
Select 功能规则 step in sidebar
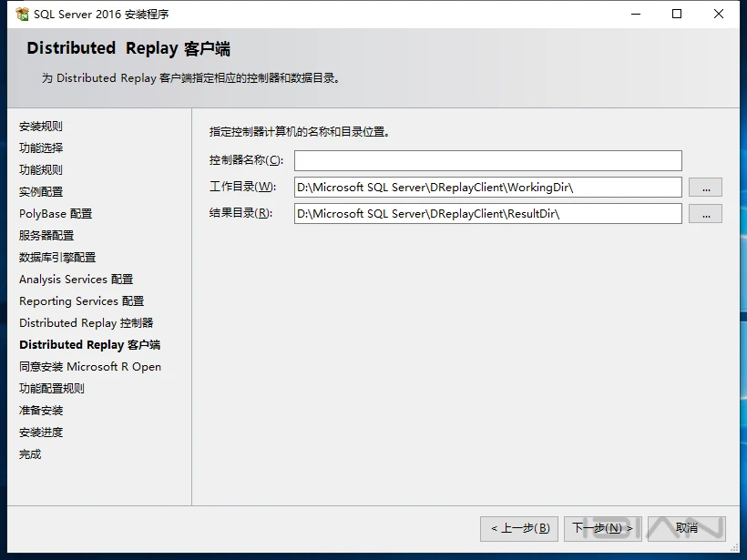pyautogui.click(x=41, y=170)
